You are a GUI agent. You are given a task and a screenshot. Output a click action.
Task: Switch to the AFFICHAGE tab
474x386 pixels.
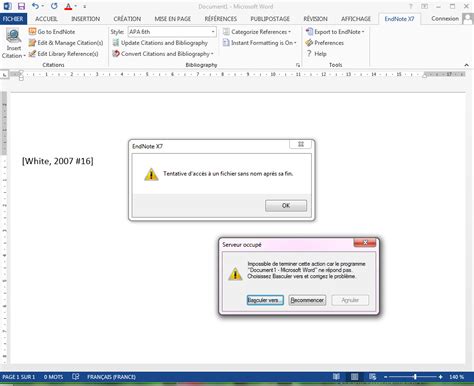point(356,19)
